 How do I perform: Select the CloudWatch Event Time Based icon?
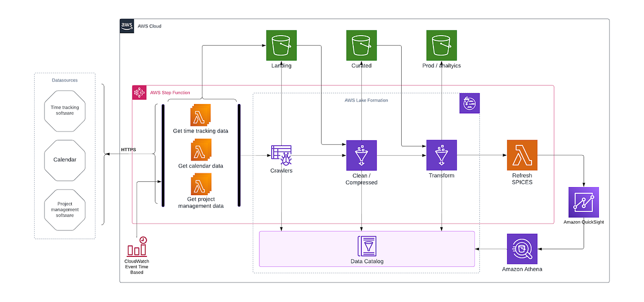tap(137, 247)
